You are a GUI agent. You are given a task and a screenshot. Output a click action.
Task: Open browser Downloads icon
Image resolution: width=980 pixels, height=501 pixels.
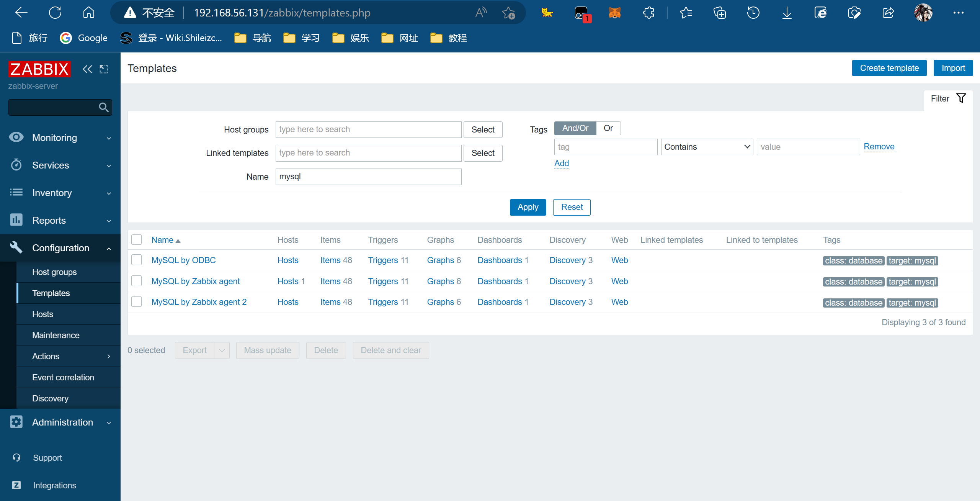(787, 13)
